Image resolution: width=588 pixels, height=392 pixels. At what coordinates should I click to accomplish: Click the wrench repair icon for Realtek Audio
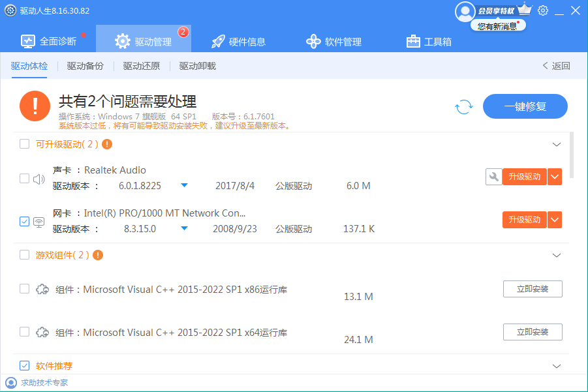[x=493, y=177]
